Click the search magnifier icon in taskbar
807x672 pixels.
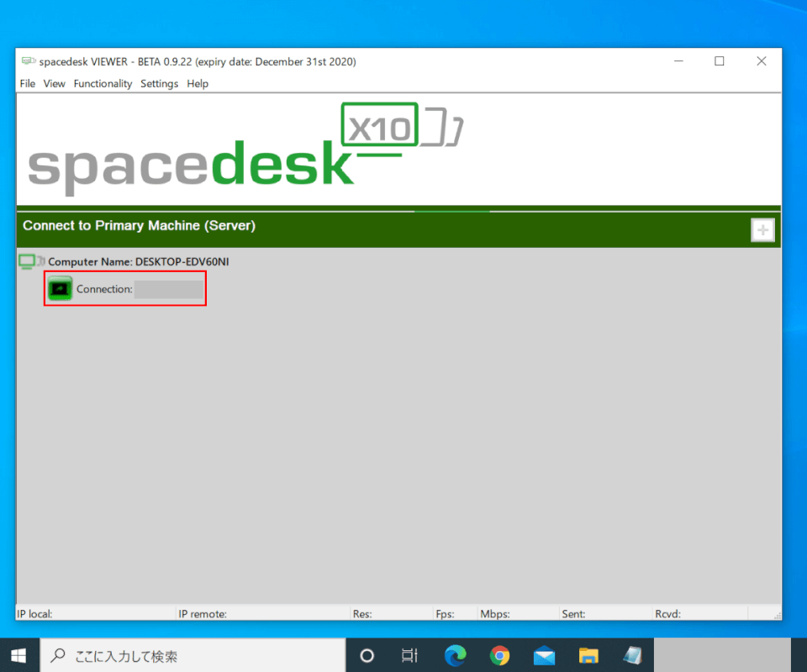[x=58, y=655]
